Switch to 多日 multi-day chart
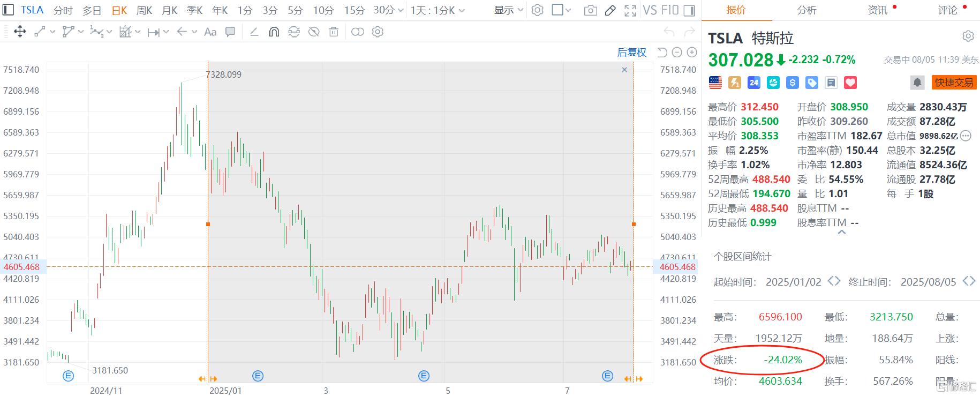 [x=92, y=10]
